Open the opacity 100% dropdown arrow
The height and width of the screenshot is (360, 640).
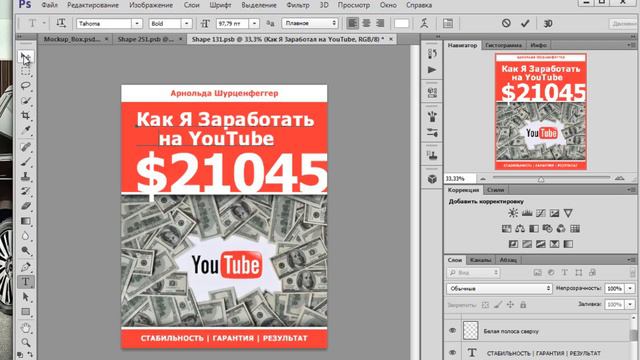630,289
